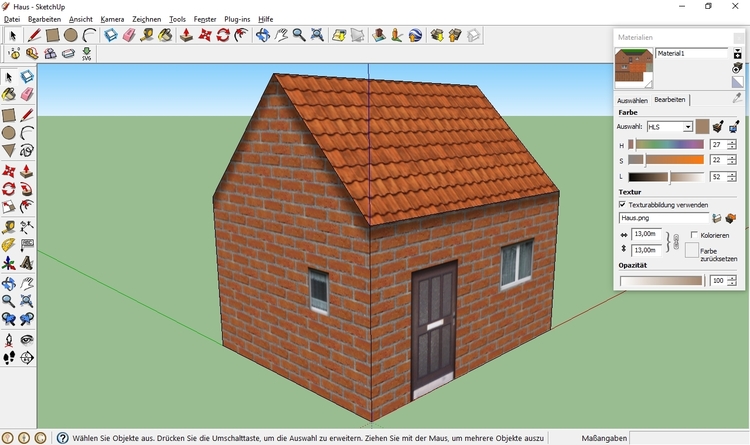Select the Scale tool in left toolbar

(9, 207)
